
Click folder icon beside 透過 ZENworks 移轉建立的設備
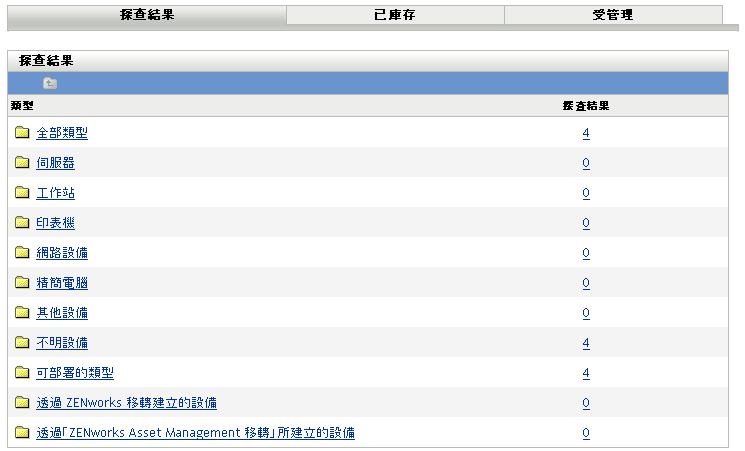tap(22, 402)
